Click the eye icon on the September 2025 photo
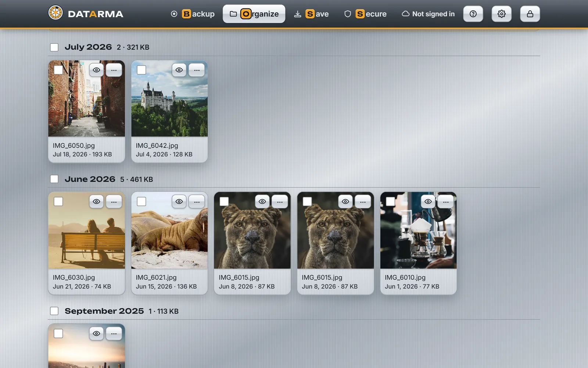Image resolution: width=588 pixels, height=368 pixels. 96,333
